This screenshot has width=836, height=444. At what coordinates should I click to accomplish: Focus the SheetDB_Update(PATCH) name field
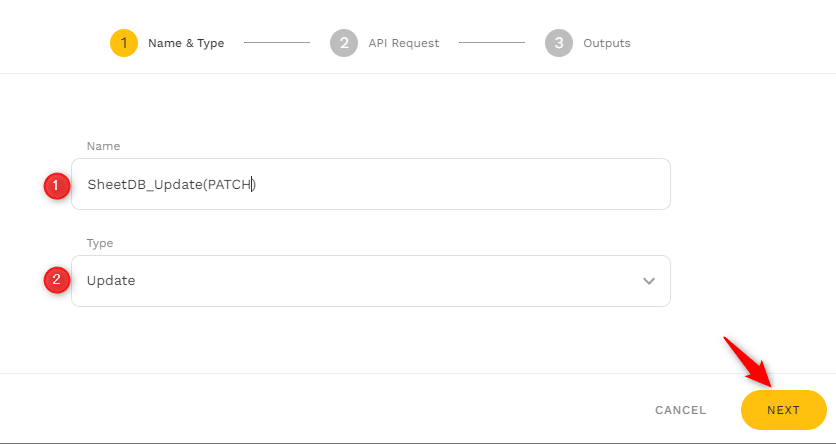point(370,184)
